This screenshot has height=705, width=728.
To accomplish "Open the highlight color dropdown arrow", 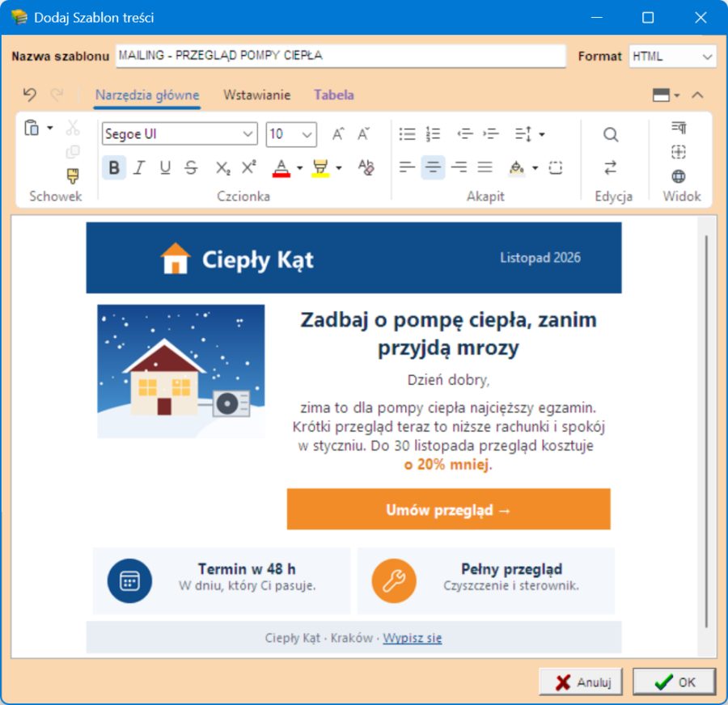I will [x=339, y=168].
